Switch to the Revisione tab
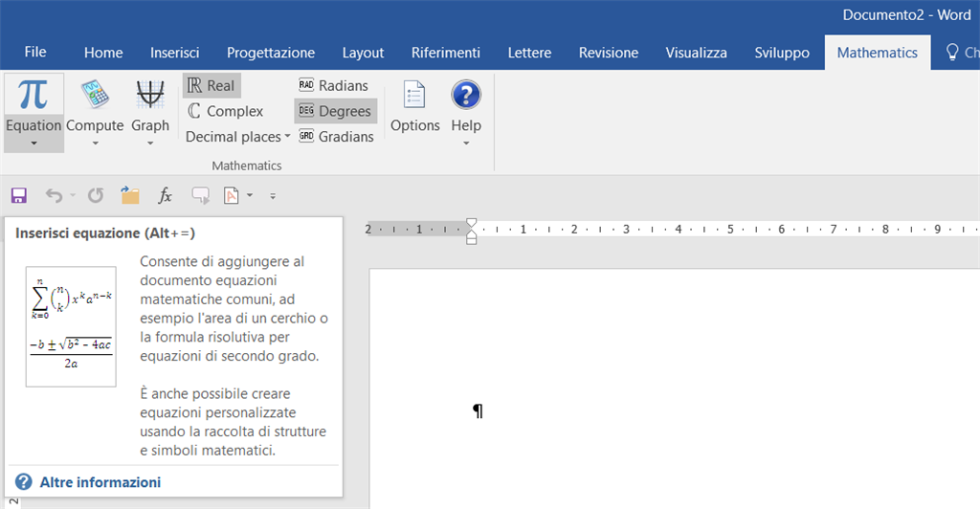 click(x=608, y=53)
